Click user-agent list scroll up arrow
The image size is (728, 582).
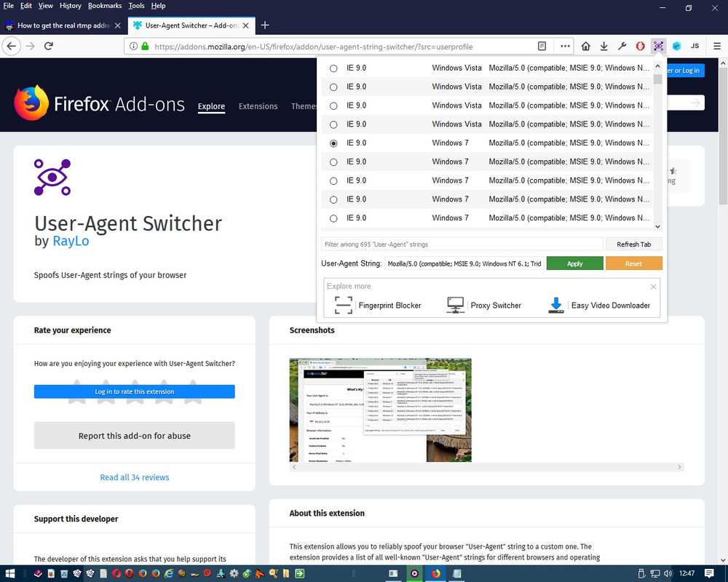[x=657, y=66]
